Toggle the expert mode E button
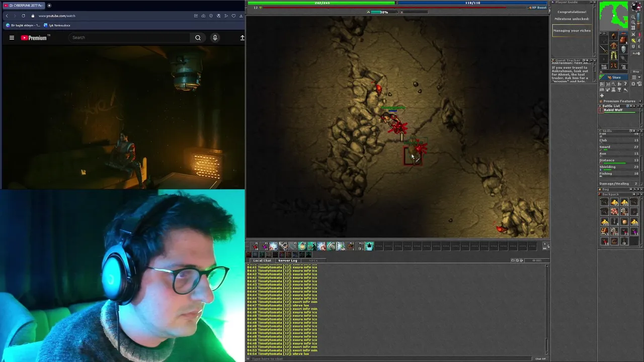Screen dimensions: 644x362 coord(639,46)
